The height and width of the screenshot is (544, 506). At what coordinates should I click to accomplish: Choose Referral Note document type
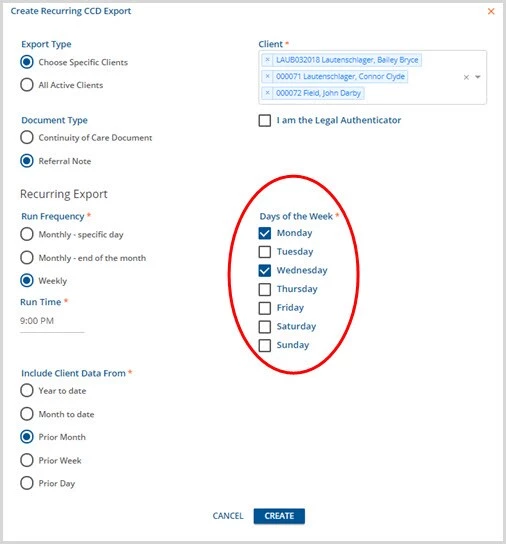point(27,161)
